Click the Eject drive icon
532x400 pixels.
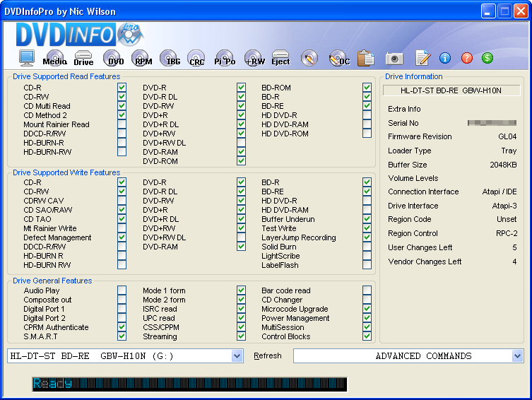point(280,59)
